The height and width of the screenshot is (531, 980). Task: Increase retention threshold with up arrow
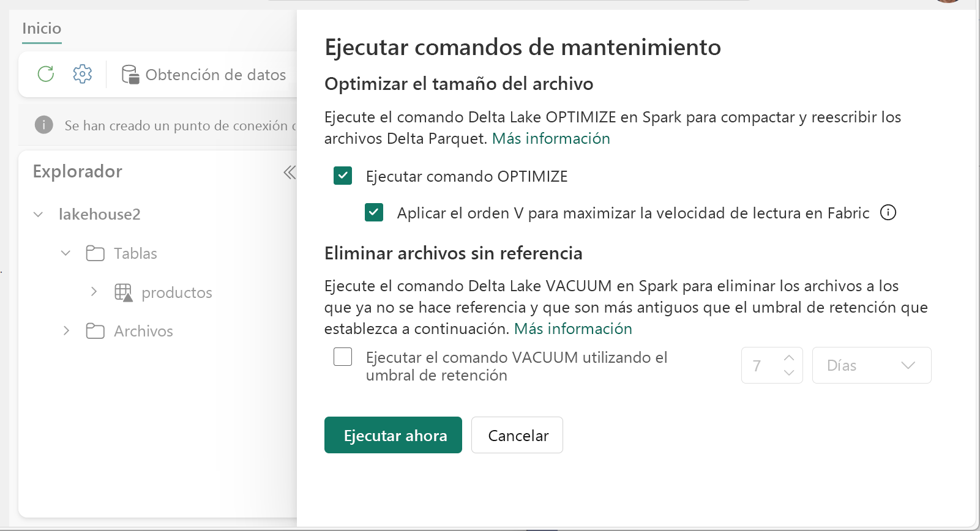pos(789,358)
